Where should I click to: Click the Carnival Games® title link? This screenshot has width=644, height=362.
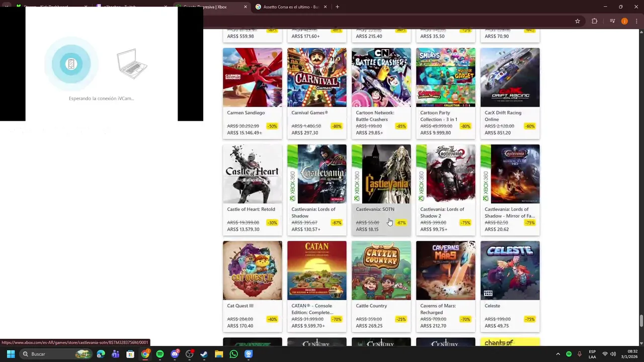click(309, 113)
